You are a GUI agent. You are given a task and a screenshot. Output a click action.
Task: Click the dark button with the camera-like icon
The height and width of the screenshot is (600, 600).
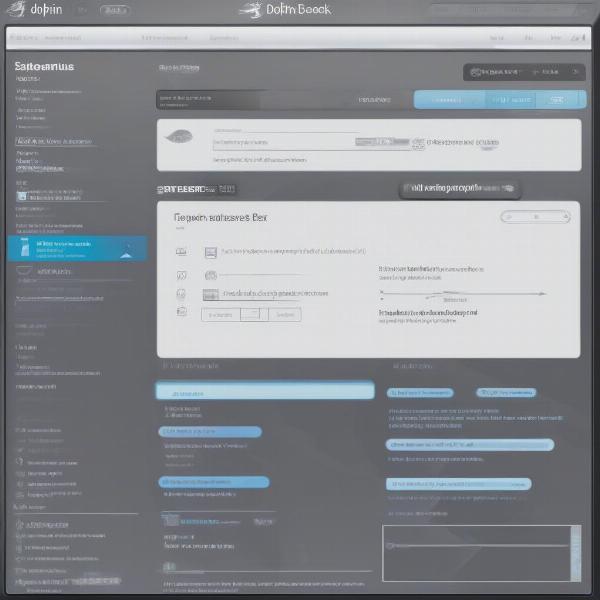[524, 72]
